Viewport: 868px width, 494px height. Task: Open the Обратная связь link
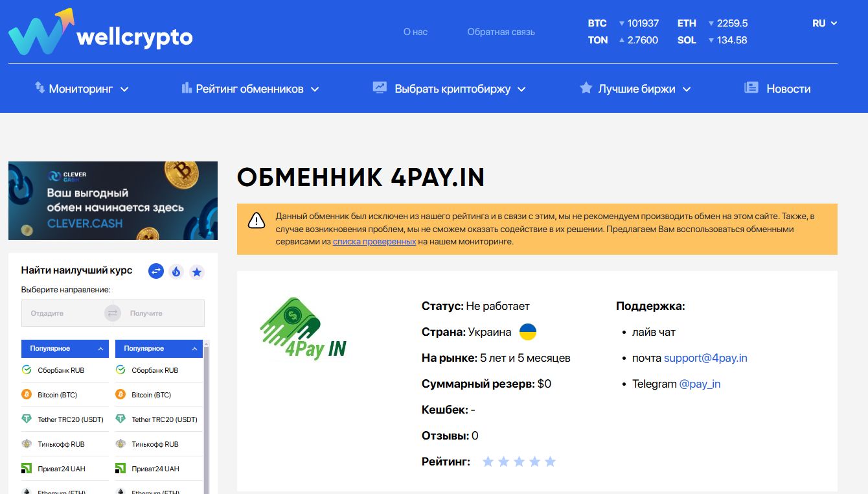point(501,32)
